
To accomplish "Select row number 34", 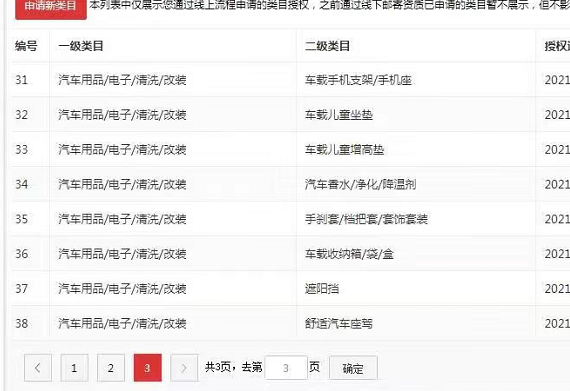I will (x=21, y=184).
